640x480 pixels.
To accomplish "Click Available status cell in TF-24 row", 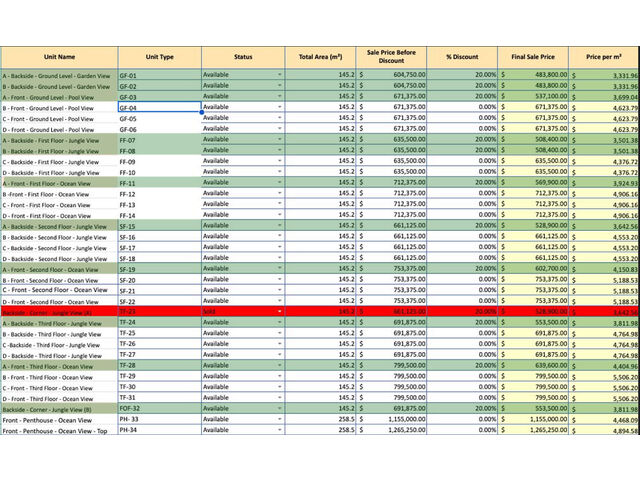I will click(243, 322).
